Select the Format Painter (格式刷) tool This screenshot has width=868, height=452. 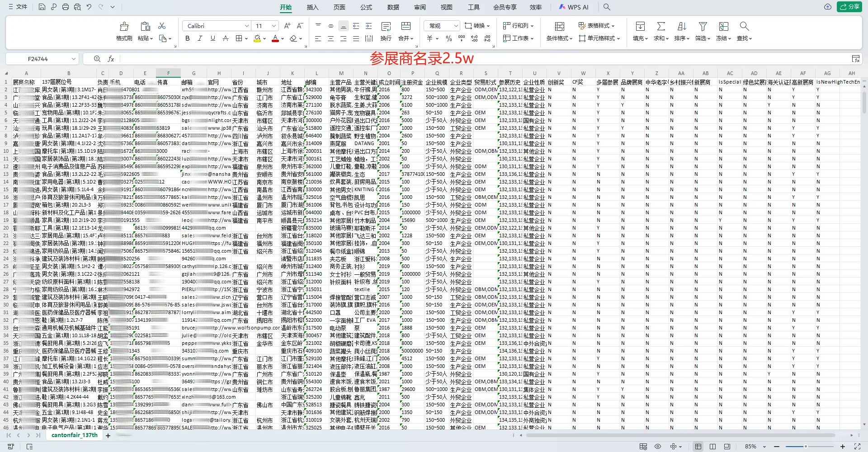(x=124, y=31)
